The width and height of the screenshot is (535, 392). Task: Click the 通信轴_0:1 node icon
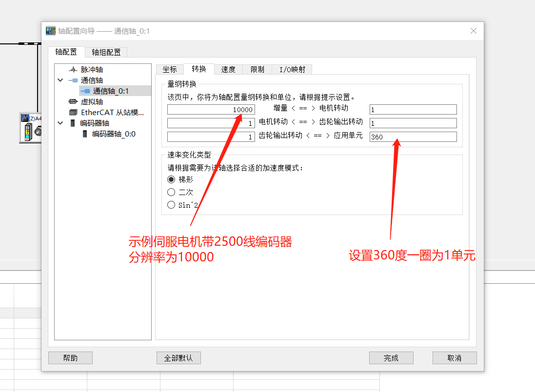coord(85,91)
